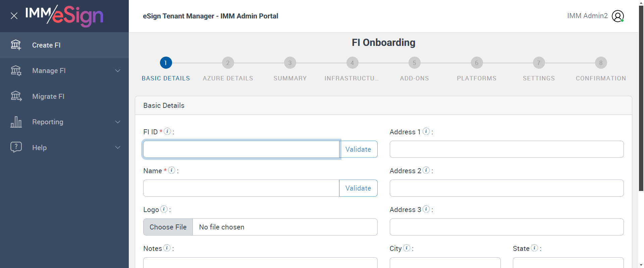The width and height of the screenshot is (644, 268).
Task: Close the sidebar with the X icon
Action: (x=14, y=16)
